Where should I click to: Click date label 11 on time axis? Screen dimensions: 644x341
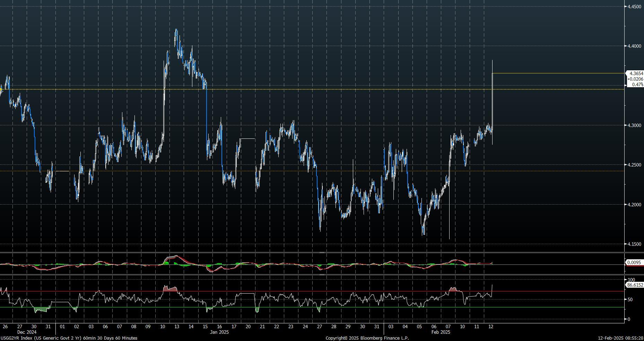click(477, 326)
